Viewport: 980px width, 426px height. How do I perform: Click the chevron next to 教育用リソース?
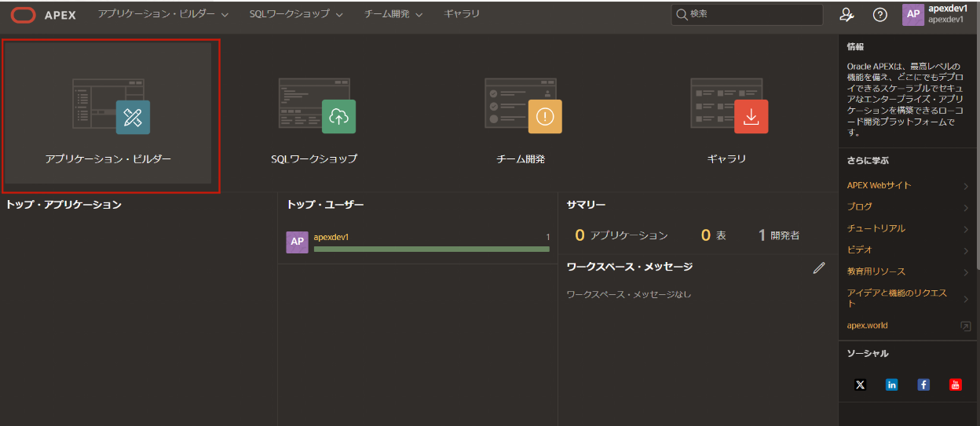tap(966, 272)
